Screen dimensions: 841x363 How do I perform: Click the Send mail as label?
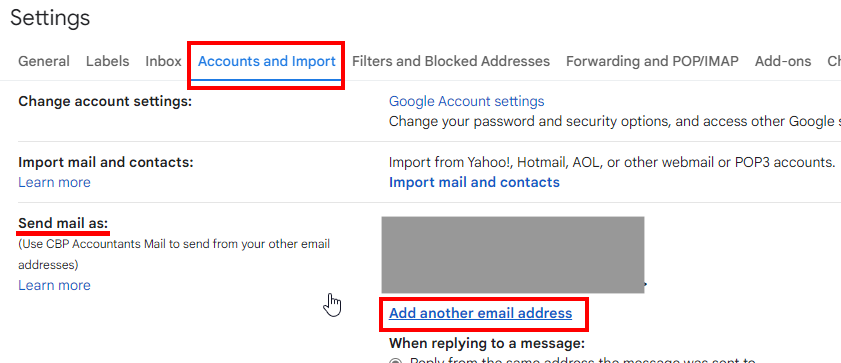63,223
